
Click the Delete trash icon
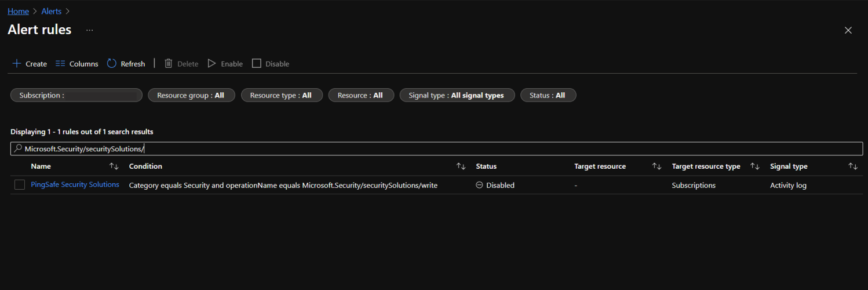[x=169, y=64]
